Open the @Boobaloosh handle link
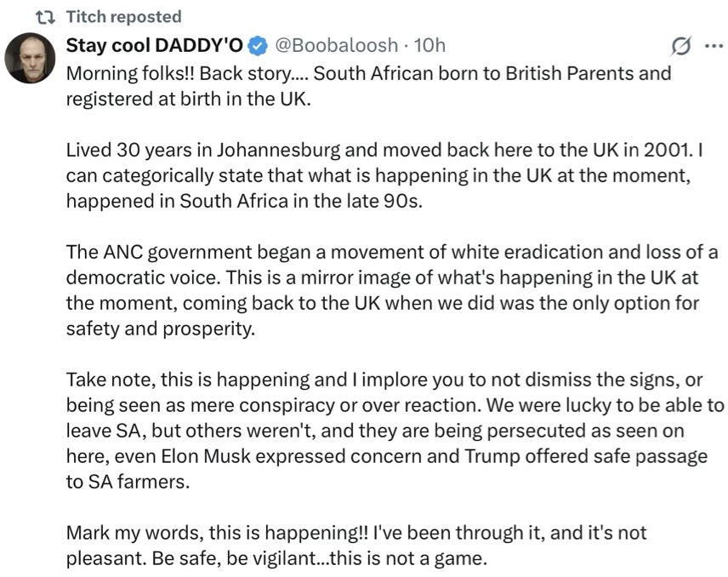 pyautogui.click(x=336, y=45)
